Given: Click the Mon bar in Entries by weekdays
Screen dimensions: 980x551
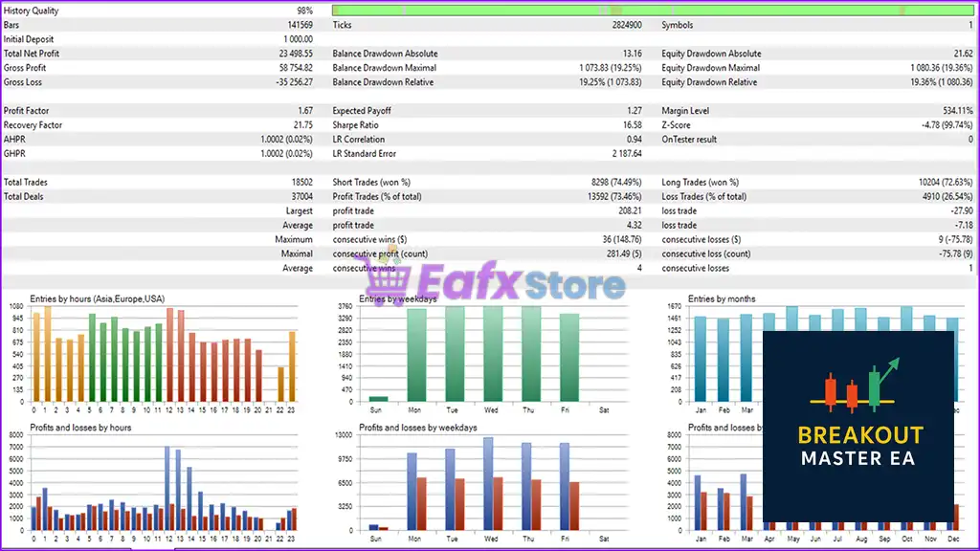Looking at the screenshot, I should tap(416, 356).
